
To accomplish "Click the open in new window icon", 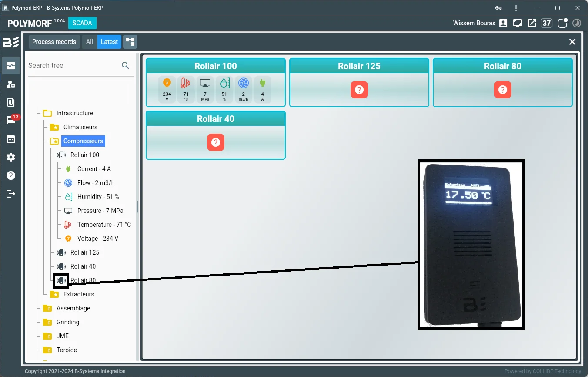I will point(532,23).
